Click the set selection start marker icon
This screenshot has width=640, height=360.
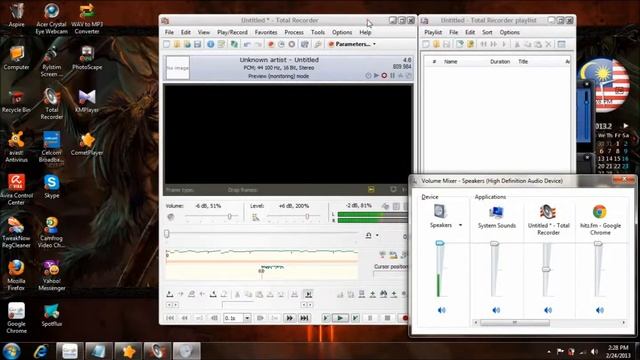[x=170, y=294]
